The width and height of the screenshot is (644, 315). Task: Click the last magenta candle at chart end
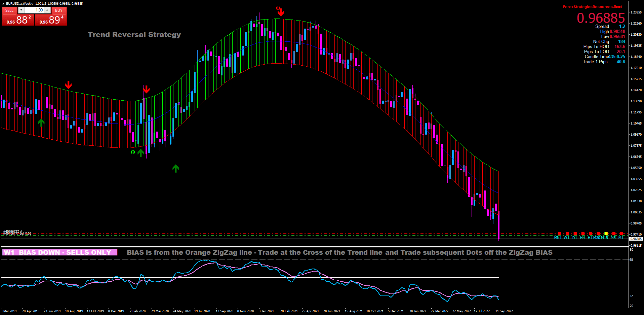[x=498, y=225]
